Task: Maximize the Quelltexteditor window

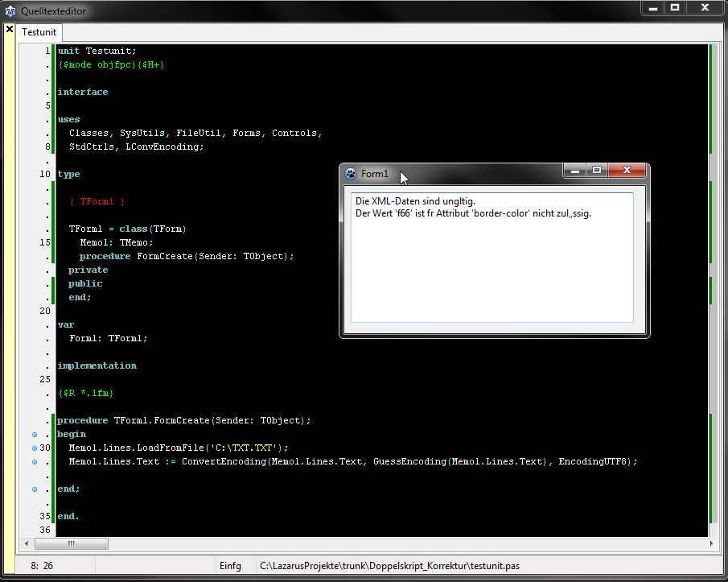Action: point(675,8)
